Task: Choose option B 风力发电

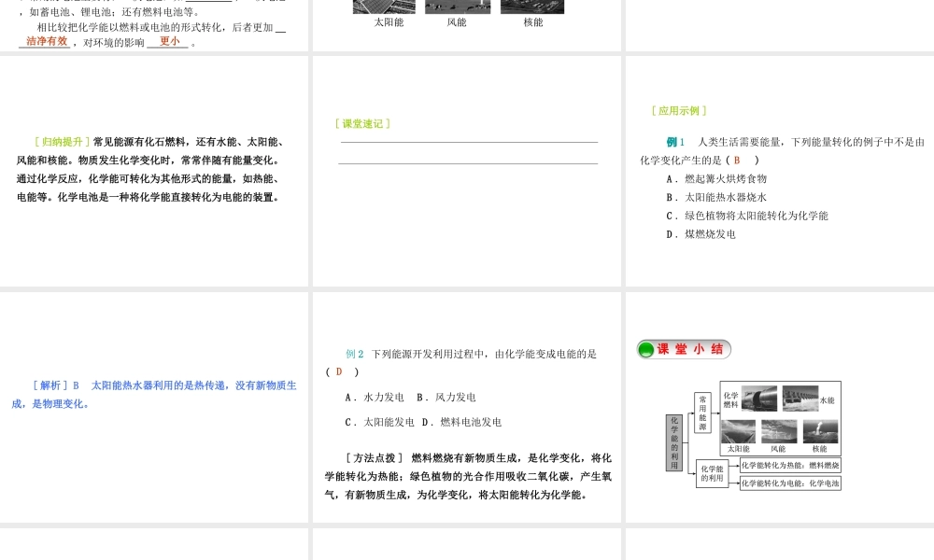Action: pyautogui.click(x=446, y=398)
